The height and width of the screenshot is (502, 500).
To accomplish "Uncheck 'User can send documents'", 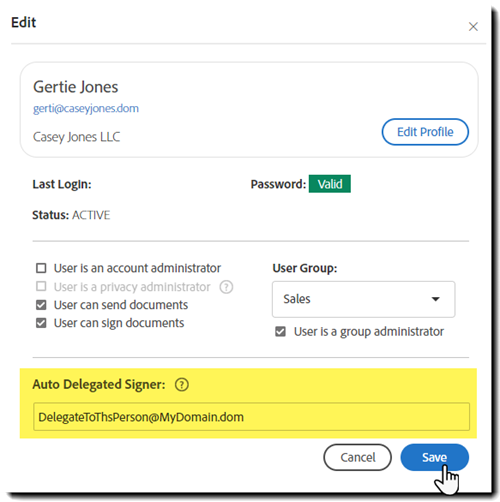I will click(41, 305).
